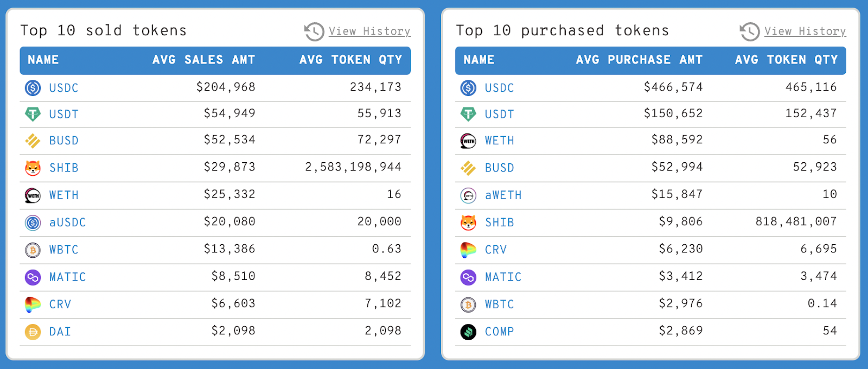Image resolution: width=868 pixels, height=369 pixels.
Task: Click aUSDC icon in sold tokens
Action: pos(33,222)
